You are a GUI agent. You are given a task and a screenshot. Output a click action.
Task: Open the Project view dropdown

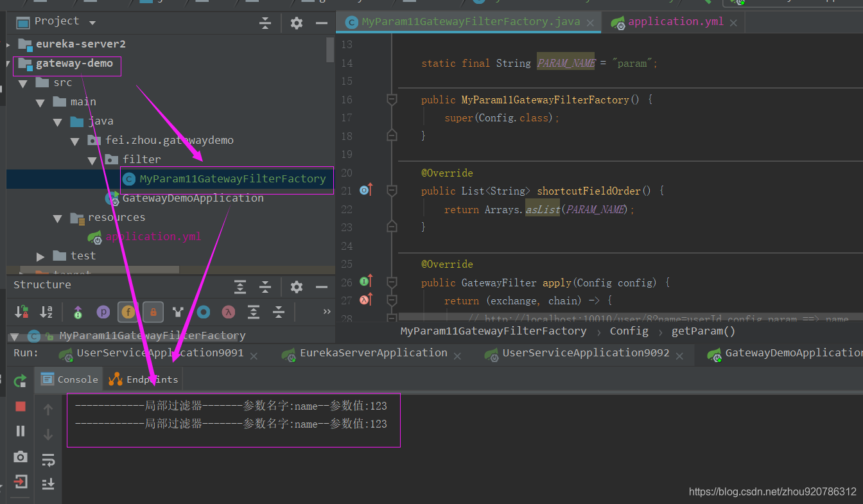[x=92, y=23]
